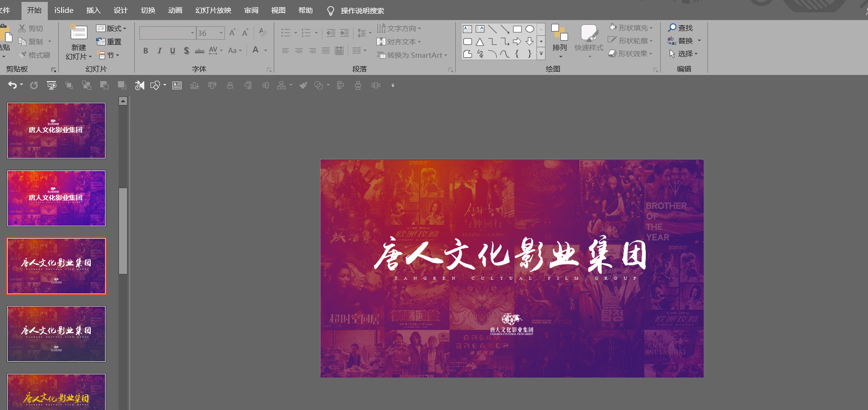
Task: Click the Undo arrow in quick access toolbar
Action: pyautogui.click(x=12, y=85)
